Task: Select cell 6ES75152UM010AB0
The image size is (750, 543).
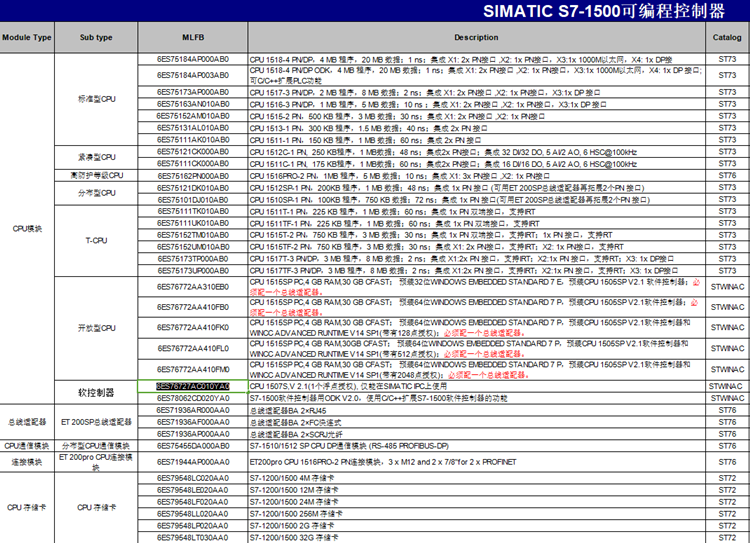Action: (193, 247)
